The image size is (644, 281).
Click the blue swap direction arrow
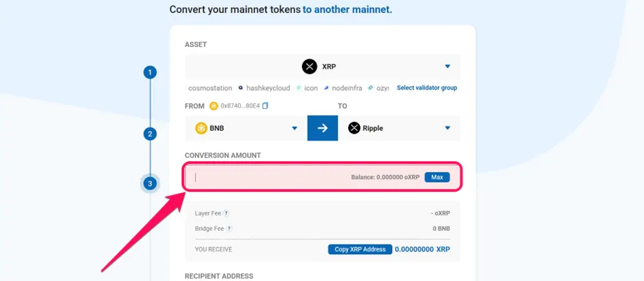[x=323, y=128]
